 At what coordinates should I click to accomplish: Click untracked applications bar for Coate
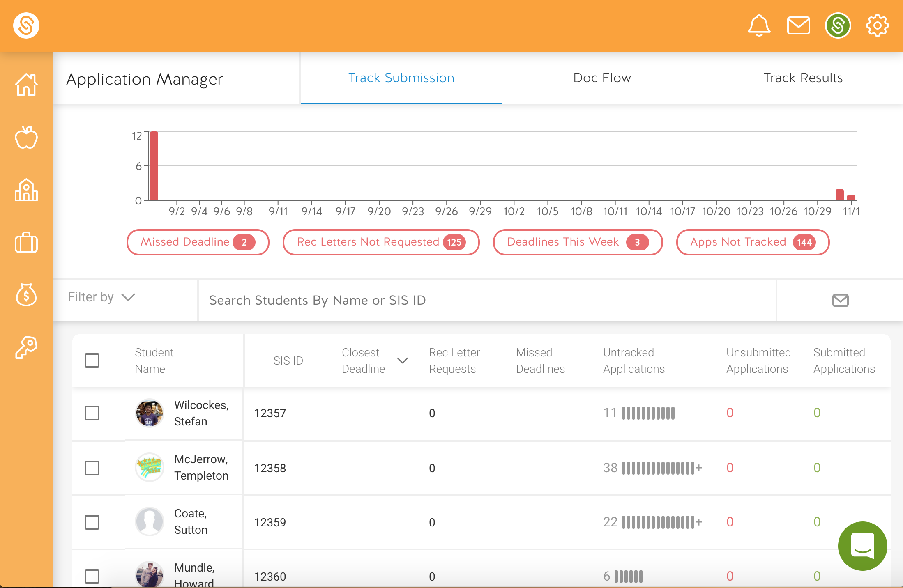[x=662, y=522]
